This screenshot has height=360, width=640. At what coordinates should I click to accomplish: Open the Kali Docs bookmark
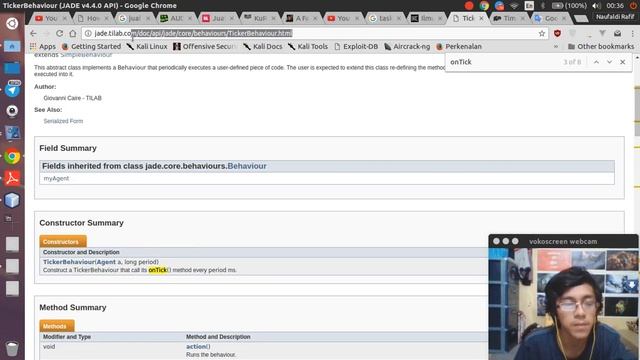click(262, 47)
